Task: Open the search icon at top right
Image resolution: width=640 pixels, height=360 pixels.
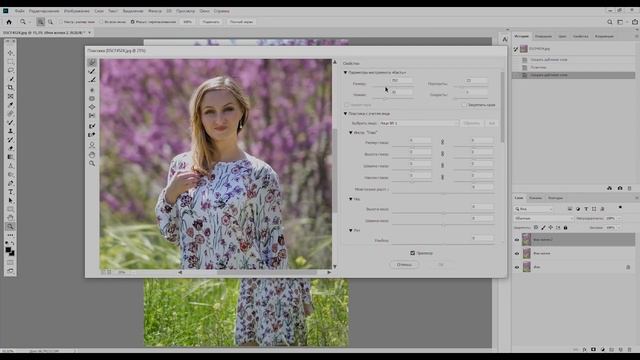Action: click(x=610, y=22)
